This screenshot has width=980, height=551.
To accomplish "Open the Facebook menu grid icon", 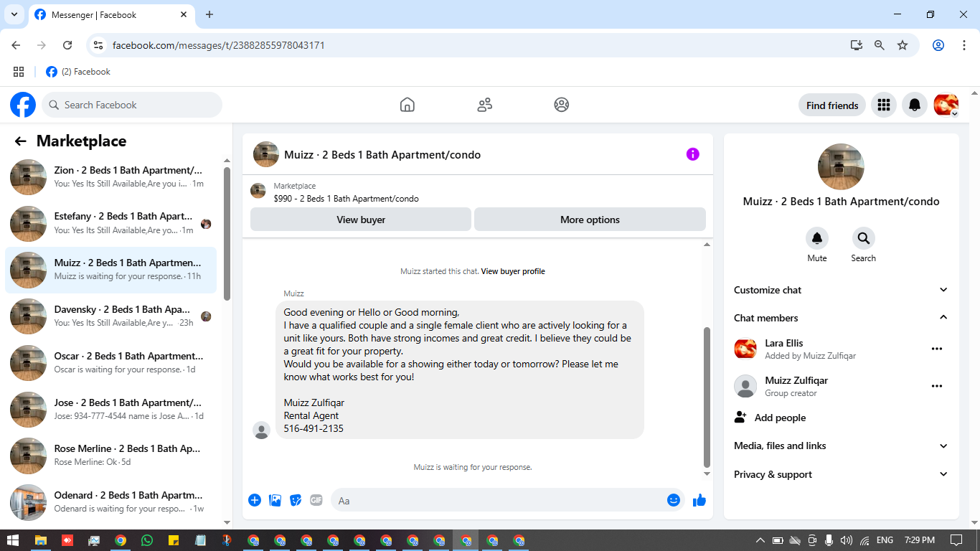I will (x=884, y=105).
